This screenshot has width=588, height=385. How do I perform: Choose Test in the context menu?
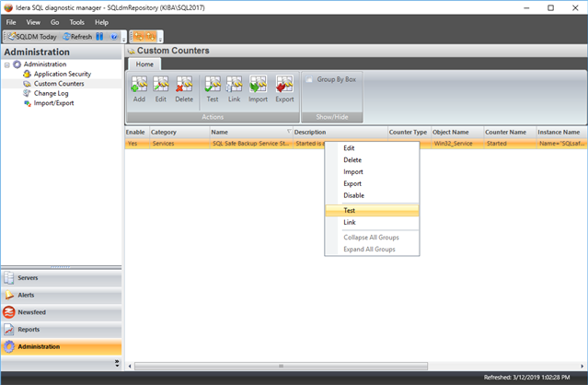[x=372, y=211]
